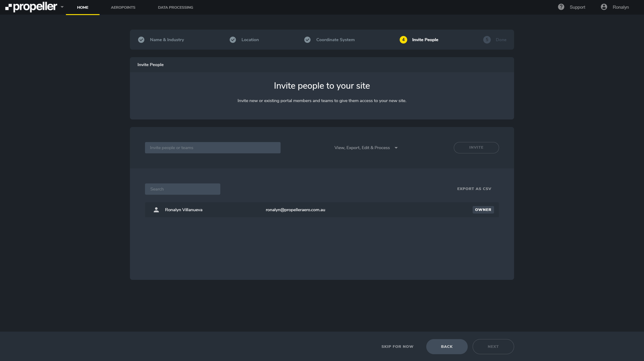Image resolution: width=644 pixels, height=361 pixels.
Task: Click the Next button
Action: click(x=493, y=347)
